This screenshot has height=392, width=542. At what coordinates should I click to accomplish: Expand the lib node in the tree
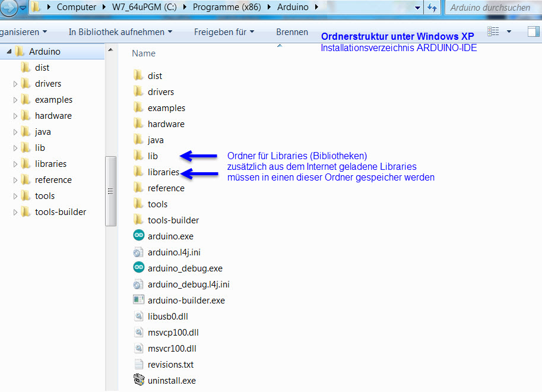point(15,148)
